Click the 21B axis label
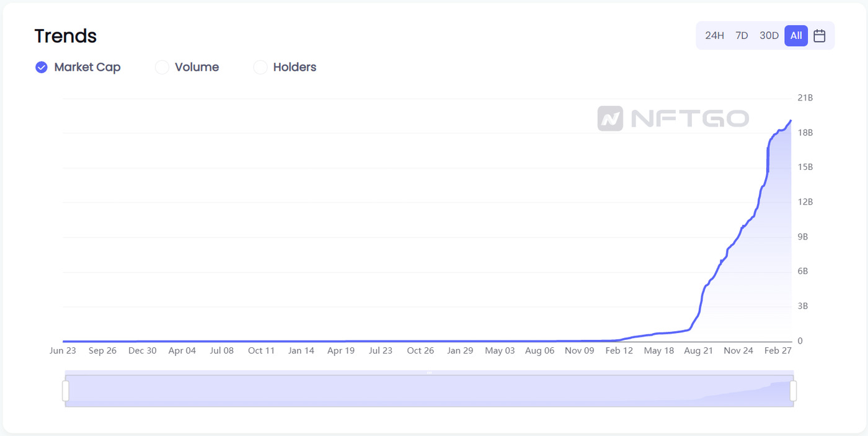Screen dimensions: 868x436 click(805, 98)
